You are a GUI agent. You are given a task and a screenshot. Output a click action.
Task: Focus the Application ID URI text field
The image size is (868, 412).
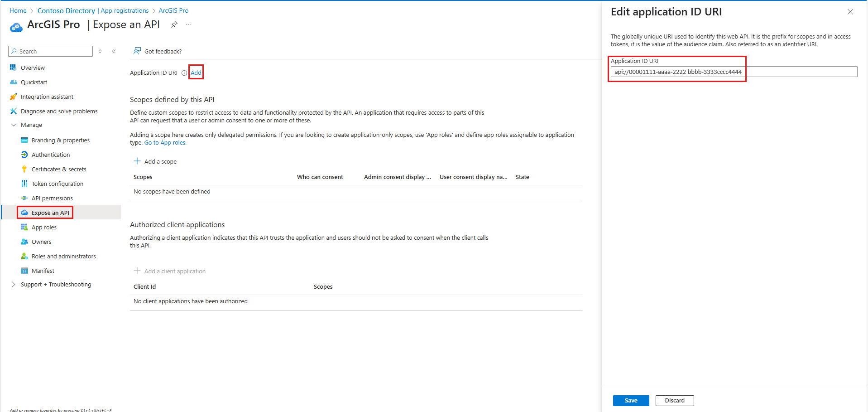tap(734, 72)
